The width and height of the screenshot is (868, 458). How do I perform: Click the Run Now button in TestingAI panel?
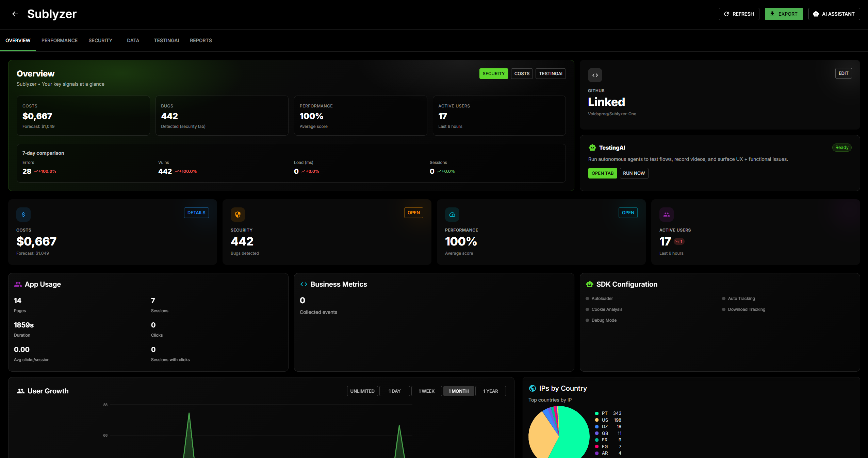pos(634,173)
